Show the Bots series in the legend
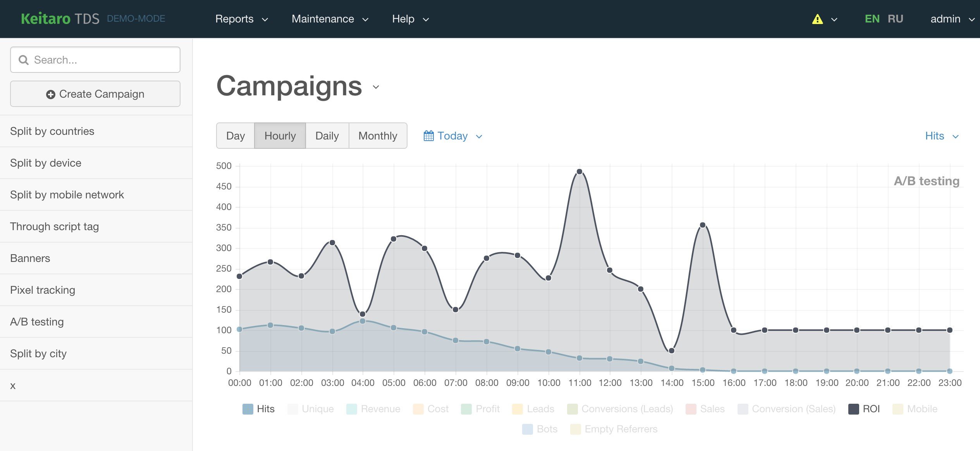980x451 pixels. click(540, 429)
